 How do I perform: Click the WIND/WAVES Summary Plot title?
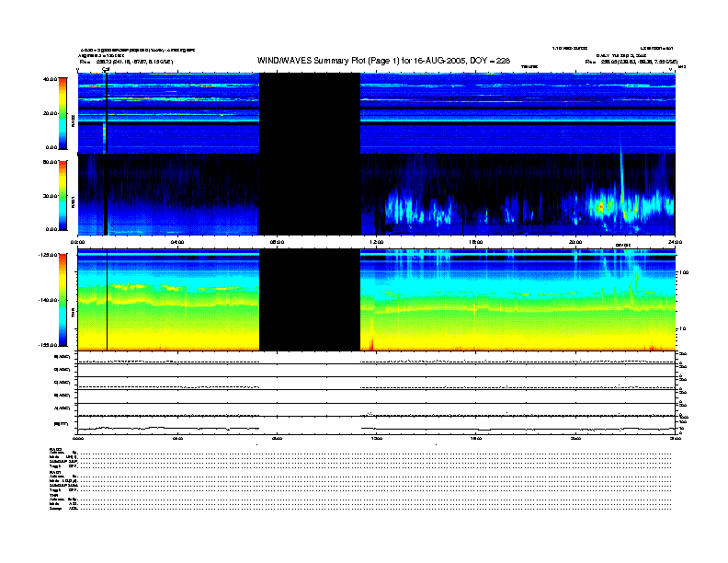pos(383,61)
